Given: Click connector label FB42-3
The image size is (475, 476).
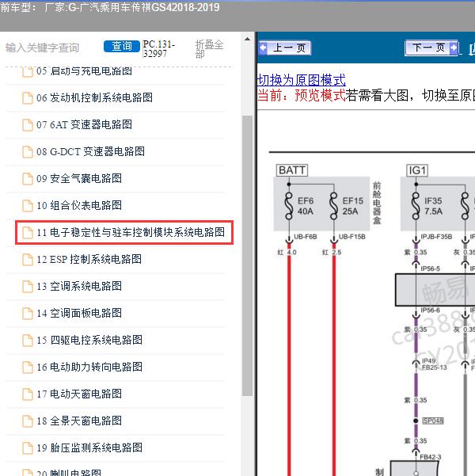Looking at the screenshot, I should coord(431,457).
